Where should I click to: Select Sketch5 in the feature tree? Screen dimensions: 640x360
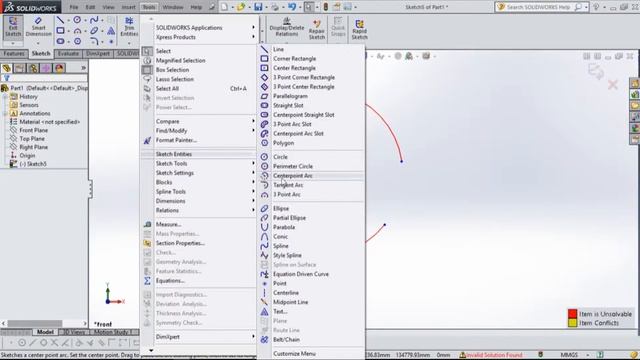coord(33,164)
